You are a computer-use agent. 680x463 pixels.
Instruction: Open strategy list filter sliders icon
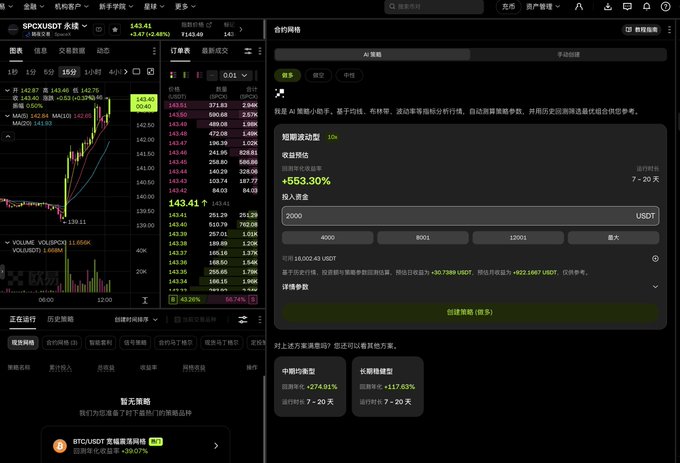(243, 320)
